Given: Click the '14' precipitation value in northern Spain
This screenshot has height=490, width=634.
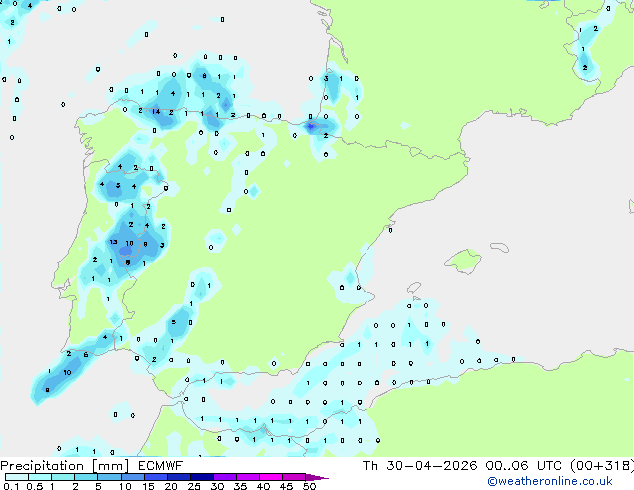Looking at the screenshot, I should coord(156,112).
